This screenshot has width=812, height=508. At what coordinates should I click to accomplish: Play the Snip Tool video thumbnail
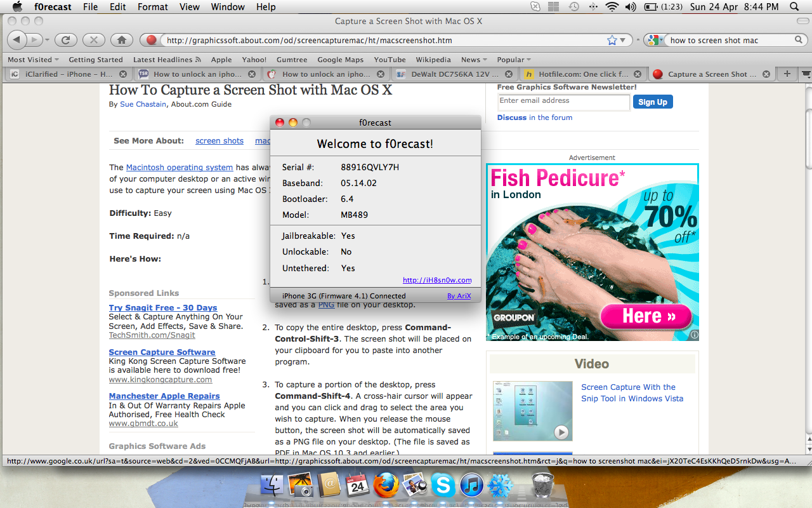tap(532, 411)
